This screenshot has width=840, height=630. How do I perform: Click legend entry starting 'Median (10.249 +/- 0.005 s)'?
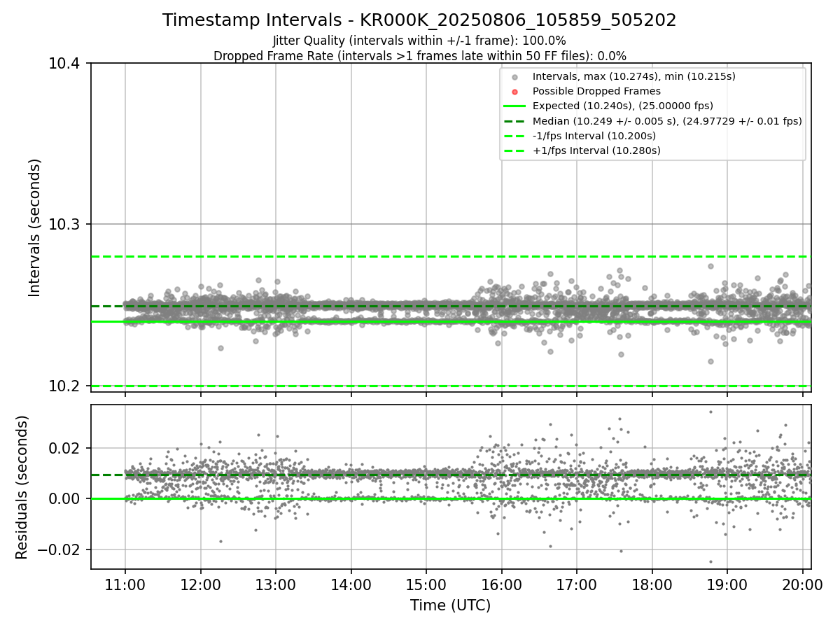click(x=667, y=121)
